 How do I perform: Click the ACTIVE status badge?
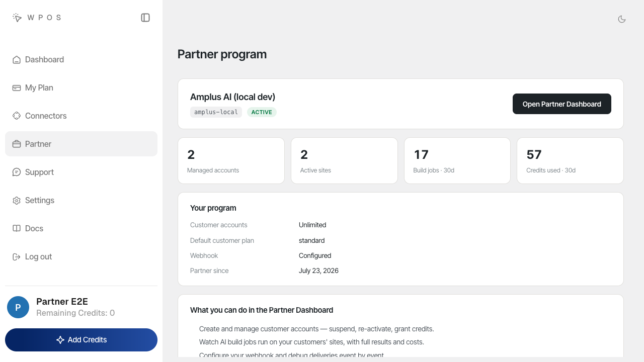click(x=262, y=112)
